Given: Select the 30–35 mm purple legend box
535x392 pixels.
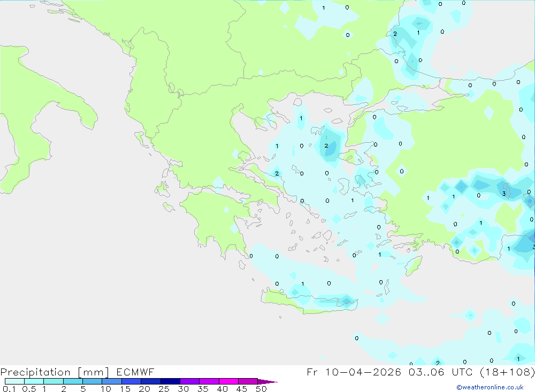Looking at the screenshot, I should pos(190,381).
